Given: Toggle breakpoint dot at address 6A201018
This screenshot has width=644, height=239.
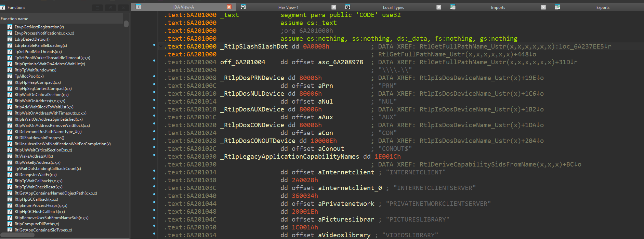Looking at the screenshot, I should (x=154, y=108).
